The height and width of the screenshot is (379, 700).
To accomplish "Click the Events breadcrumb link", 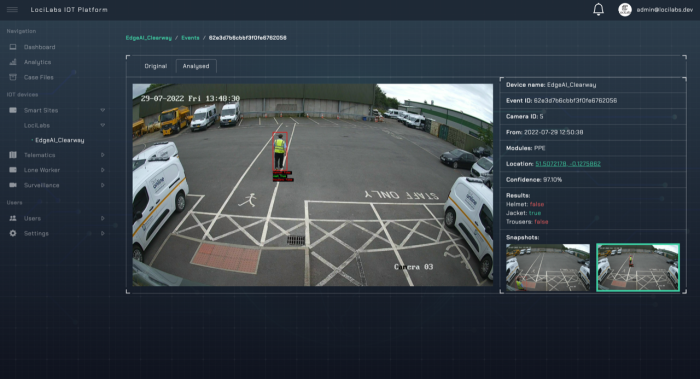I will click(190, 38).
